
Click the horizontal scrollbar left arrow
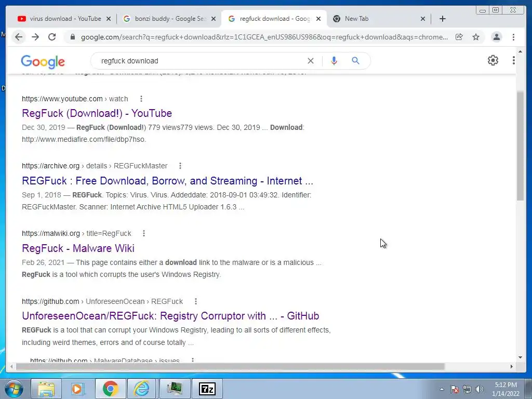(x=11, y=366)
